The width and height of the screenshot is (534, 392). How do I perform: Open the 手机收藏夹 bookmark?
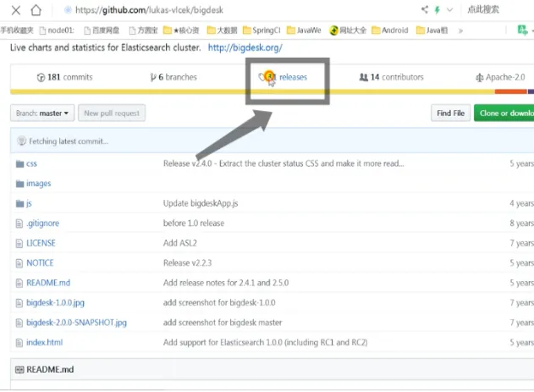pyautogui.click(x=17, y=30)
